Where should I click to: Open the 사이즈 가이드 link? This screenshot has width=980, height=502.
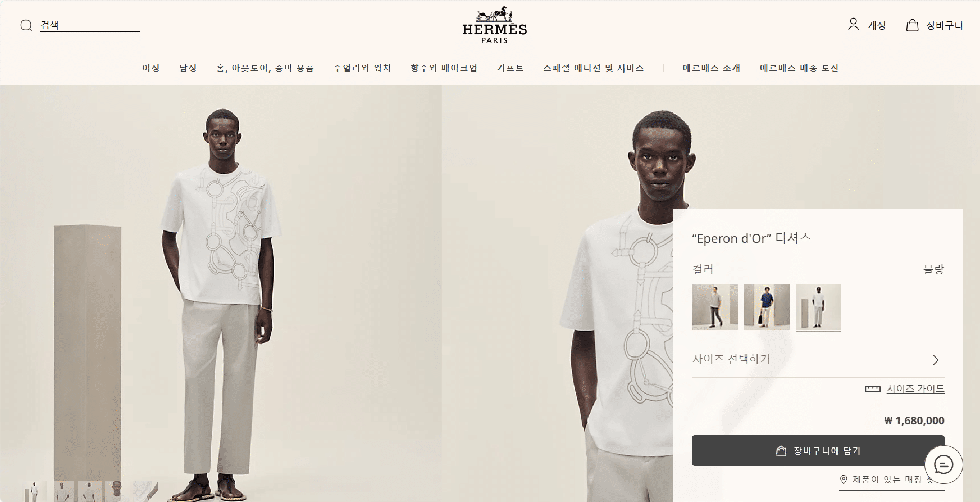tap(915, 388)
